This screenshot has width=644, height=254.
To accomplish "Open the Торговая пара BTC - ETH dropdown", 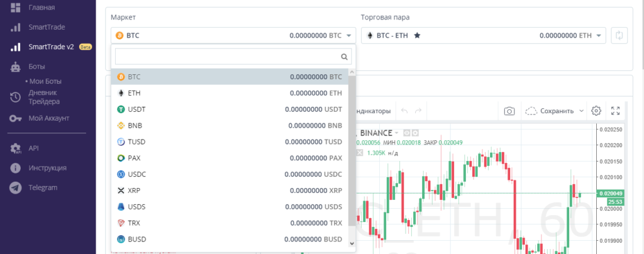I will [x=484, y=35].
